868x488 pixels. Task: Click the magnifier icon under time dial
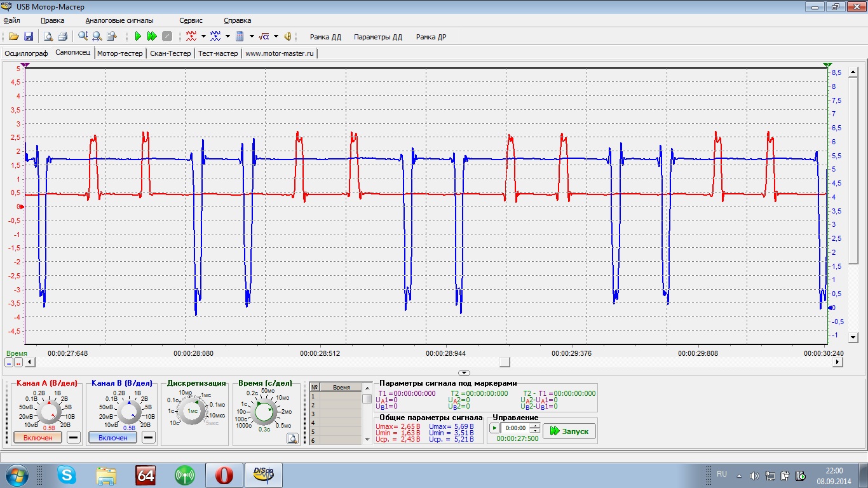pos(292,438)
